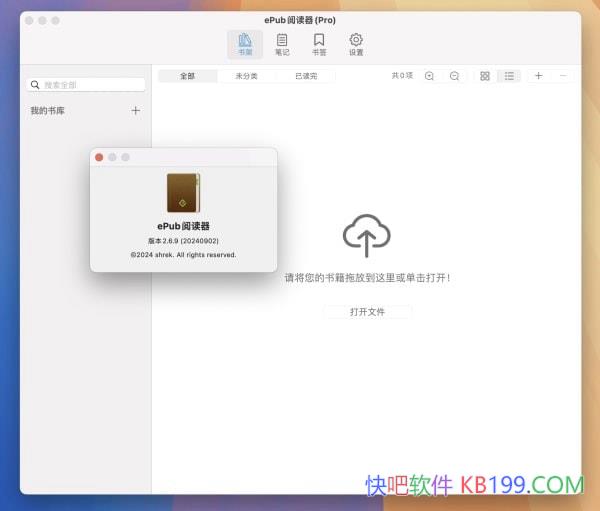Open the 书签 bookmarks view

[x=319, y=44]
